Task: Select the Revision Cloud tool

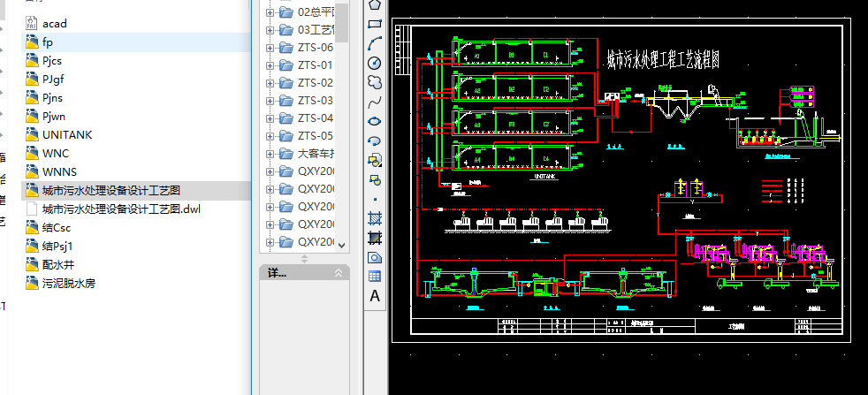Action: click(x=375, y=82)
